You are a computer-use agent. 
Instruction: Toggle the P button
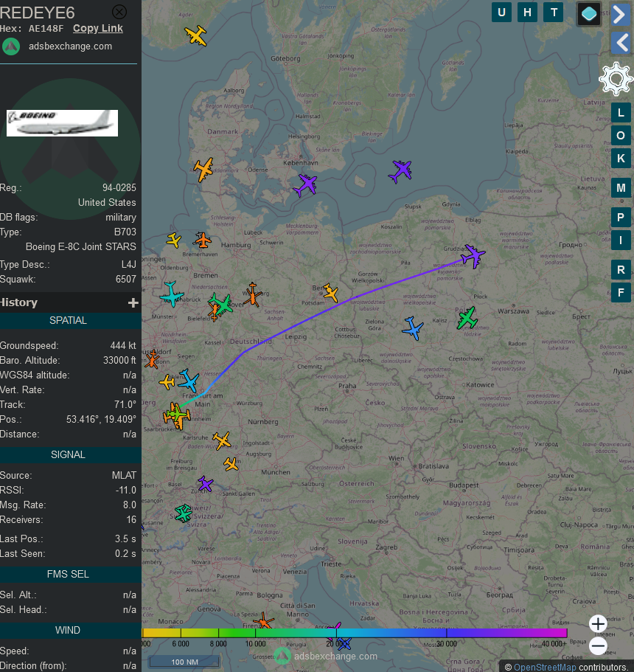(621, 218)
